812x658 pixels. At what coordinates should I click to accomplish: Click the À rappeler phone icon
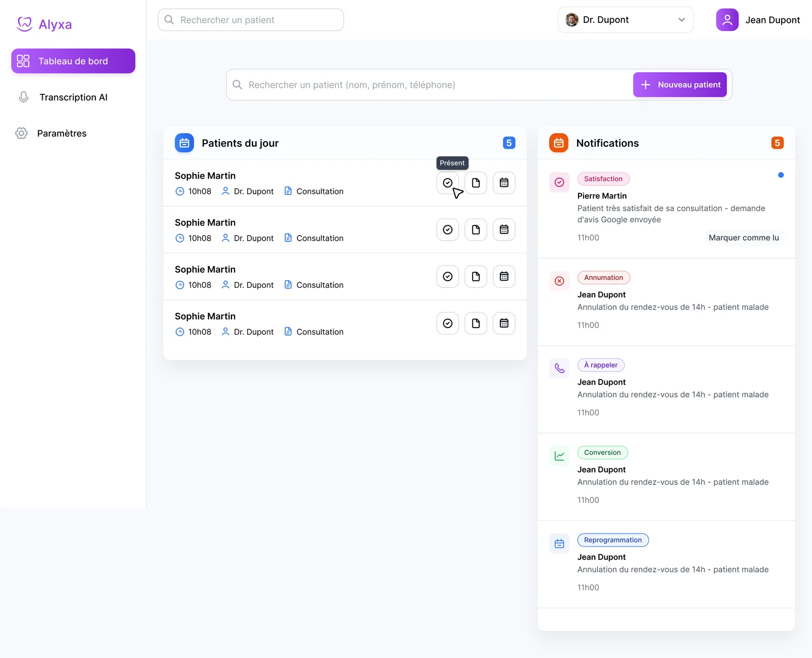559,368
